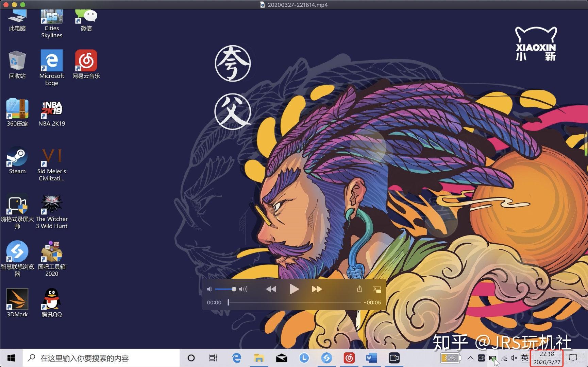Open File Explorer on the taskbar

pos(259,358)
